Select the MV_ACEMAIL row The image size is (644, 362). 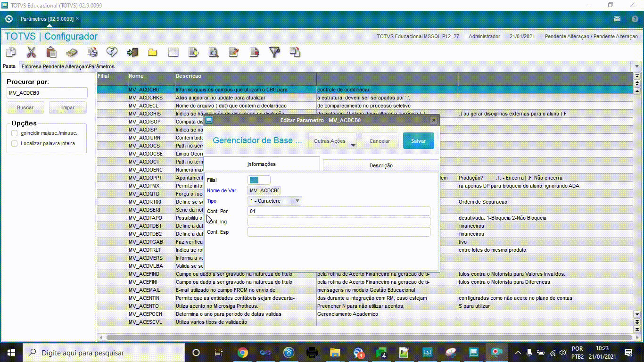coord(364,290)
